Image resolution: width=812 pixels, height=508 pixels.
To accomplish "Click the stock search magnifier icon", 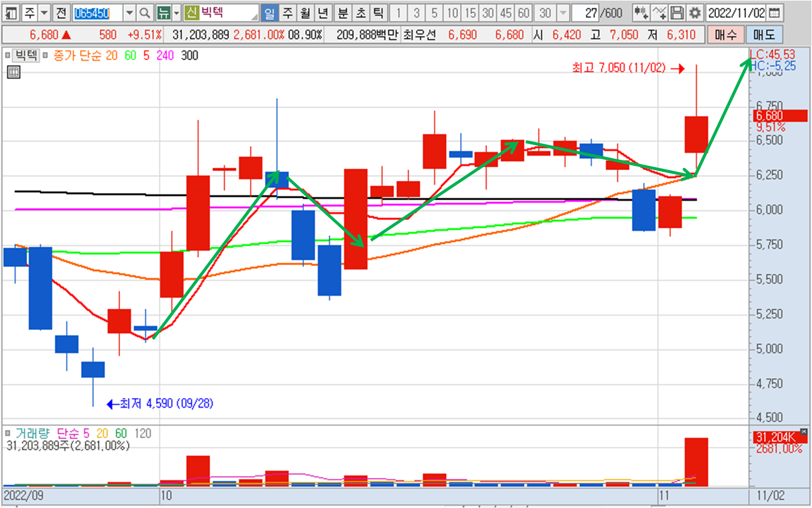I will (x=145, y=13).
